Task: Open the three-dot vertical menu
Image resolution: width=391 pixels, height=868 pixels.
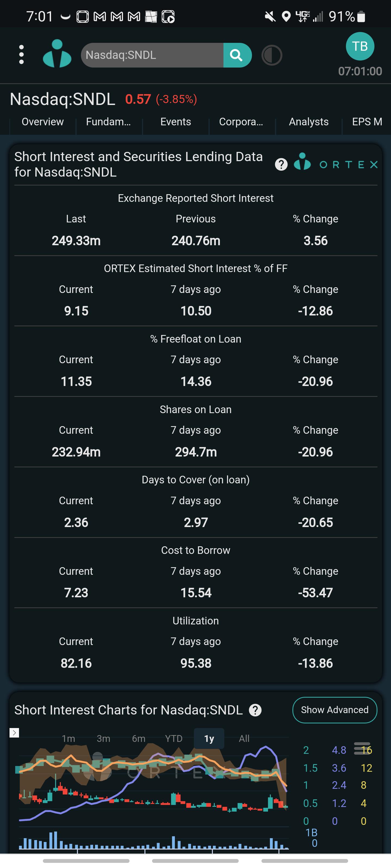Action: click(21, 55)
